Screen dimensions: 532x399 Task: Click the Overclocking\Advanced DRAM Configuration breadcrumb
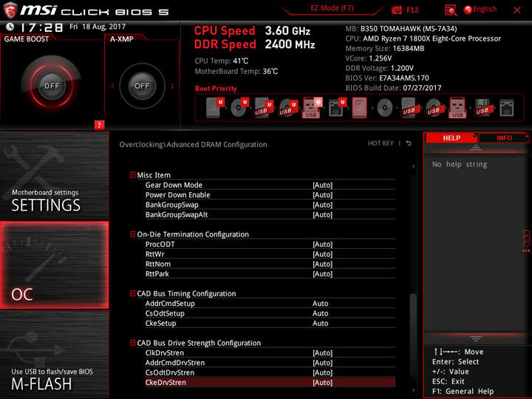(x=193, y=145)
